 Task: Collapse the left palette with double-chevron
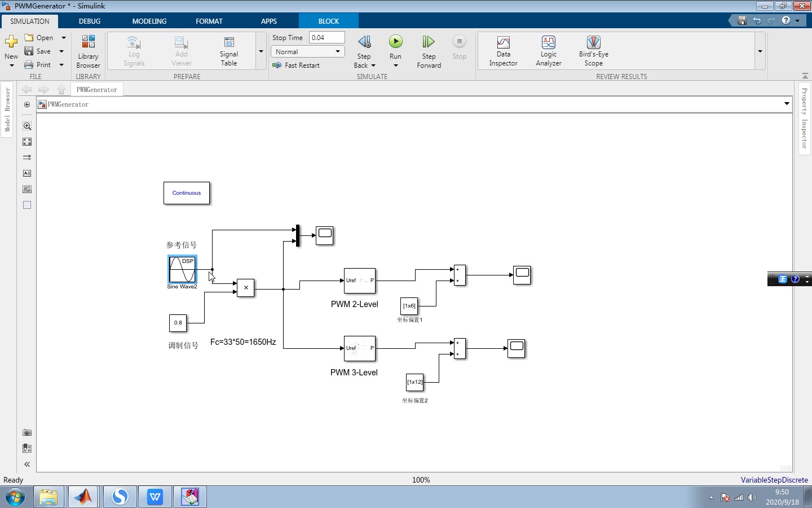pos(27,464)
